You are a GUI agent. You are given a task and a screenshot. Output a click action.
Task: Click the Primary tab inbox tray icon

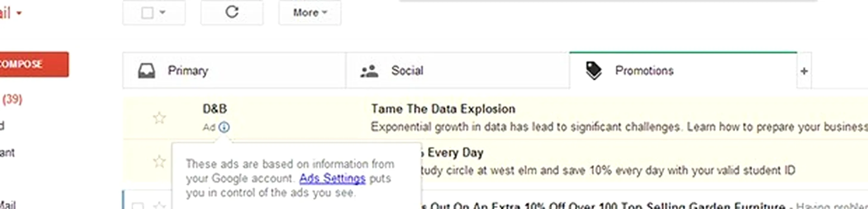(147, 71)
